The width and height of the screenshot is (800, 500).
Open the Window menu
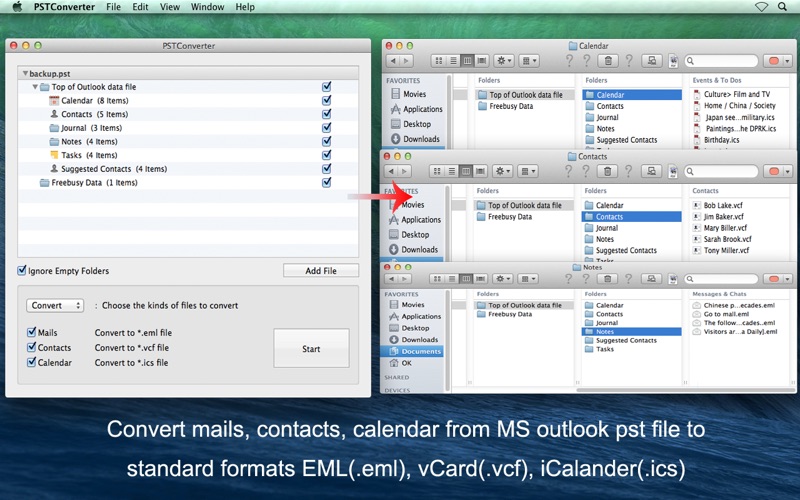click(207, 7)
